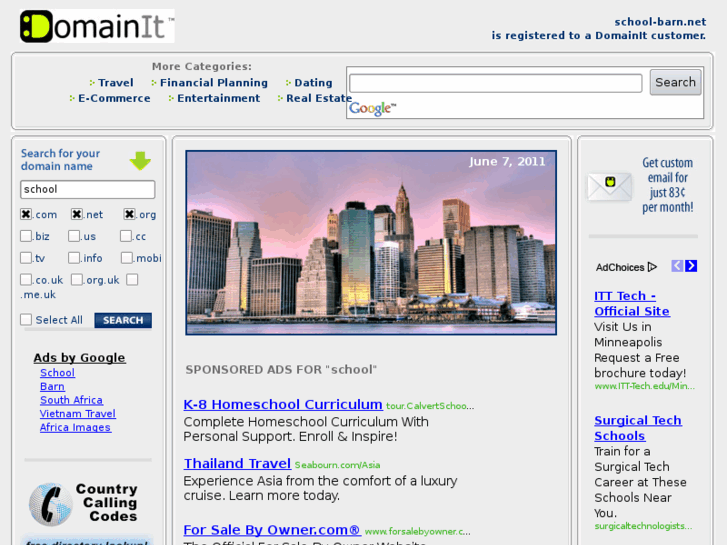Uncheck the .net checkbox
The height and width of the screenshot is (545, 727).
(77, 214)
